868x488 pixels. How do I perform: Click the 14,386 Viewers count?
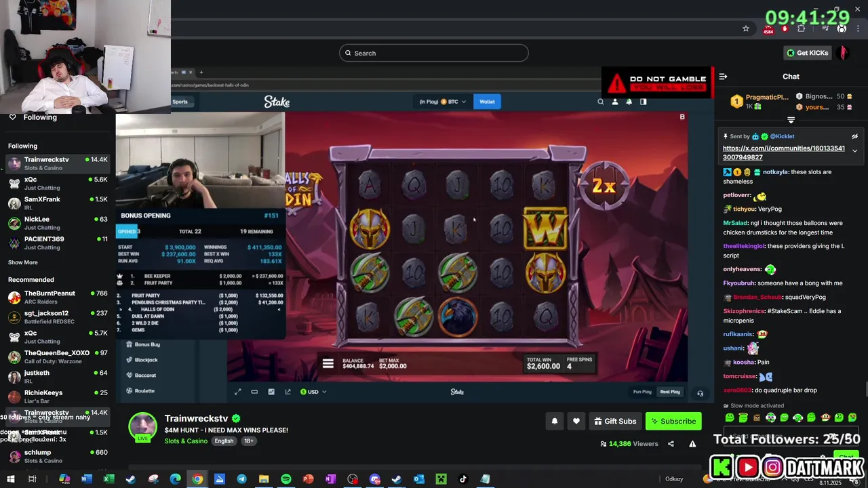(629, 444)
